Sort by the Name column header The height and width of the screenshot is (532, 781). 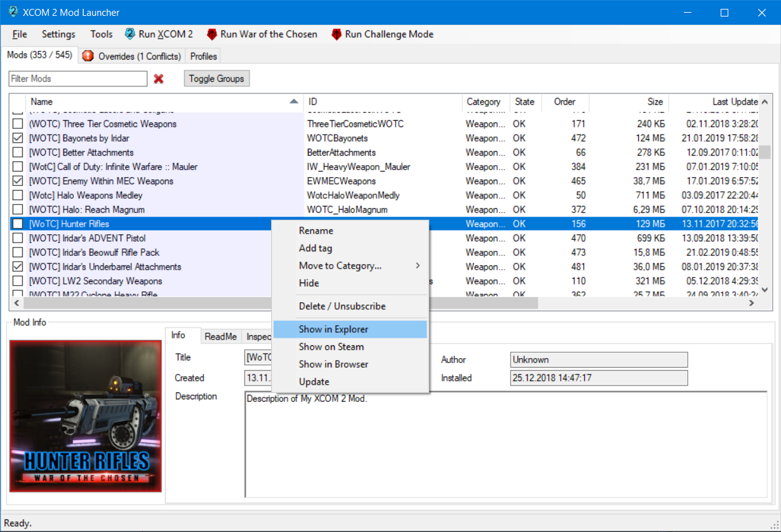click(164, 102)
